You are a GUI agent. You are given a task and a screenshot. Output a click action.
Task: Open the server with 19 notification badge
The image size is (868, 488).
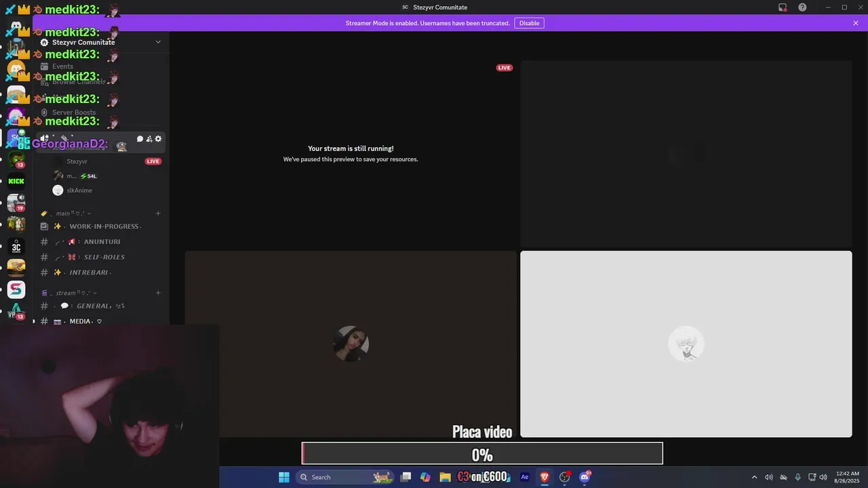click(16, 202)
